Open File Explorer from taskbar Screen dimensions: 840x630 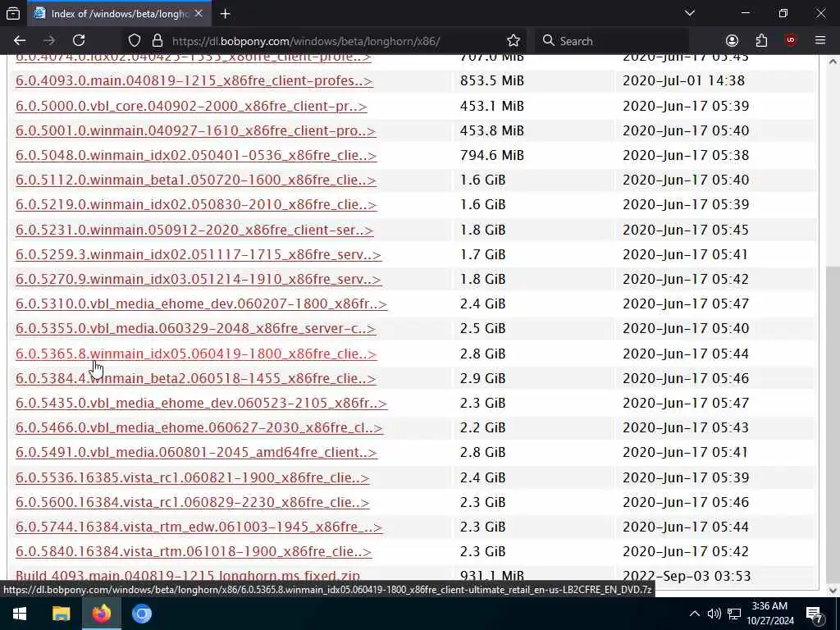click(61, 614)
